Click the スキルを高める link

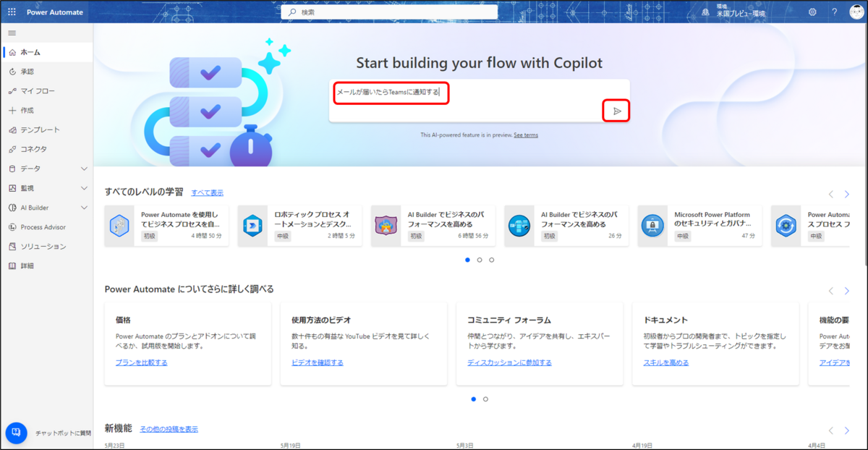(x=666, y=362)
